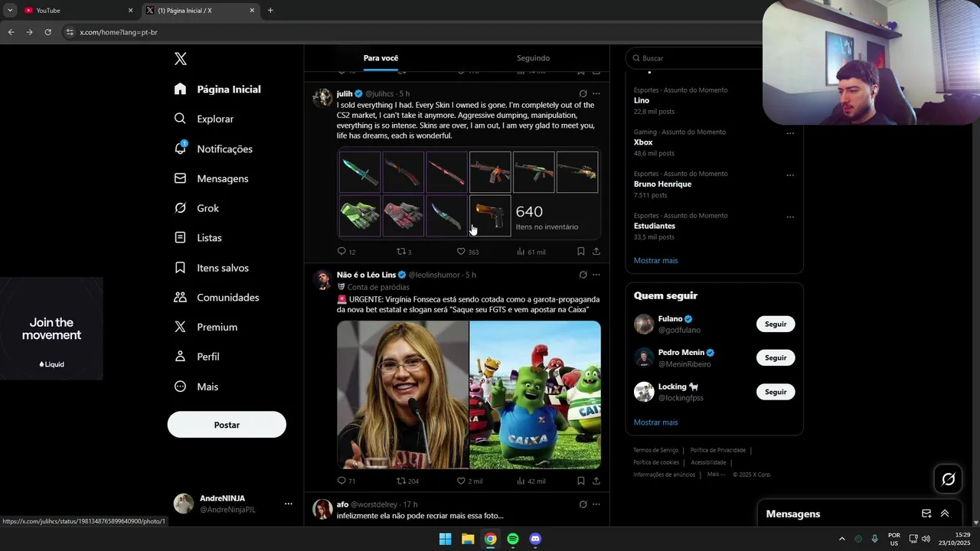View analytics of julih's post
The height and width of the screenshot is (551, 980).
tap(531, 252)
